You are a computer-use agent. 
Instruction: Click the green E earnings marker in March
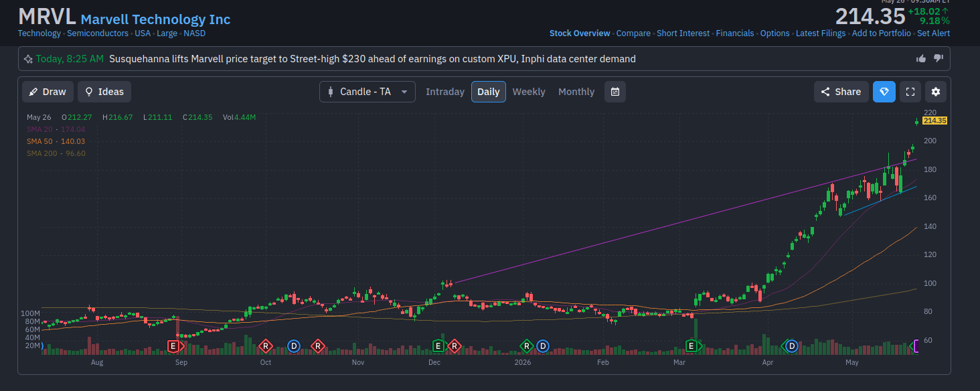click(692, 346)
